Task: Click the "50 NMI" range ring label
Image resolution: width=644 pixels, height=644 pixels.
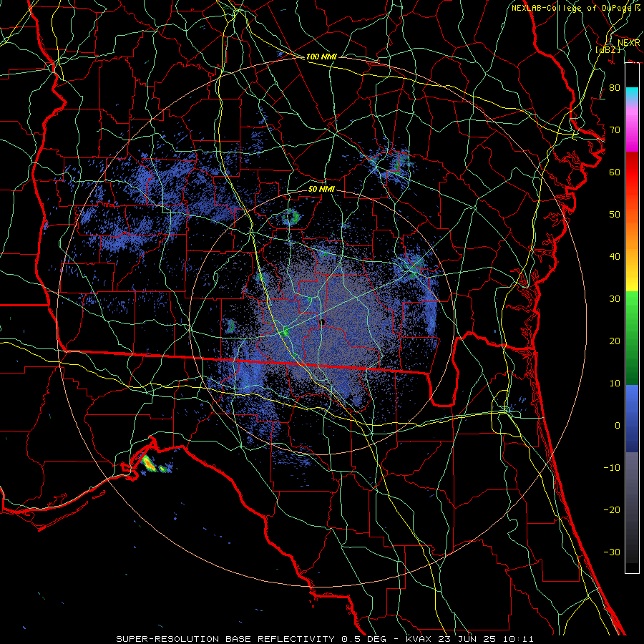Action: coord(321,189)
